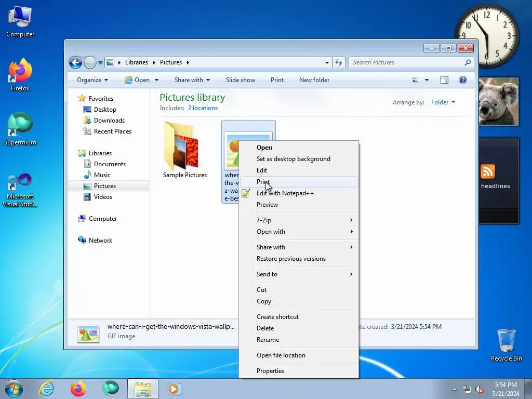Expand the Open with submenu
This screenshot has width=532, height=399.
pos(299,232)
